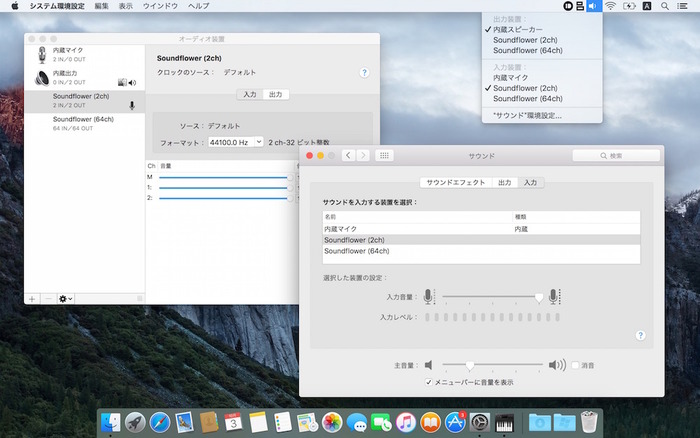Toggle the 消音 mute checkbox
The width and height of the screenshot is (700, 438).
tap(575, 365)
